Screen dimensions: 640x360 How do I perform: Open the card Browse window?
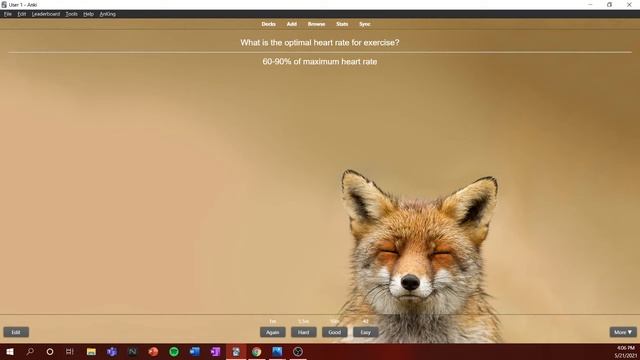pyautogui.click(x=316, y=24)
